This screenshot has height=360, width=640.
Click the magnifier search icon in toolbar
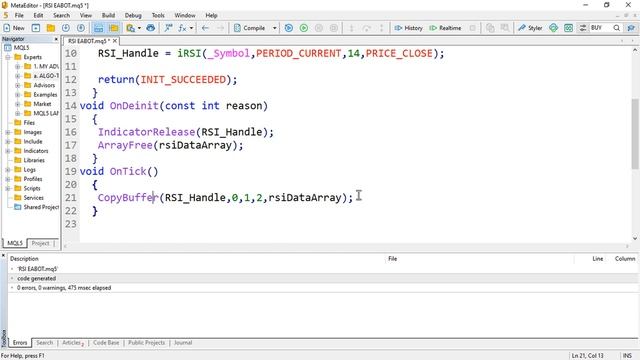pyautogui.click(x=616, y=28)
